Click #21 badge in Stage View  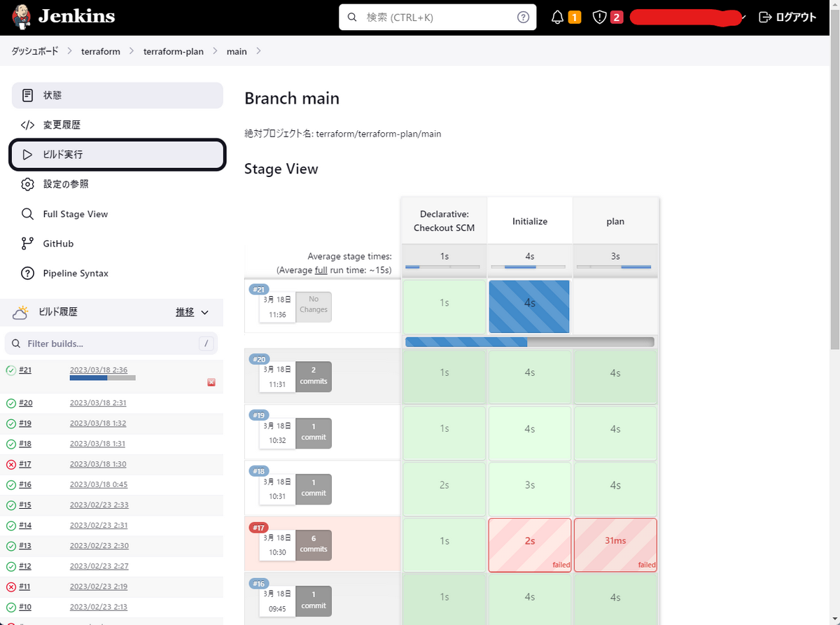(259, 289)
